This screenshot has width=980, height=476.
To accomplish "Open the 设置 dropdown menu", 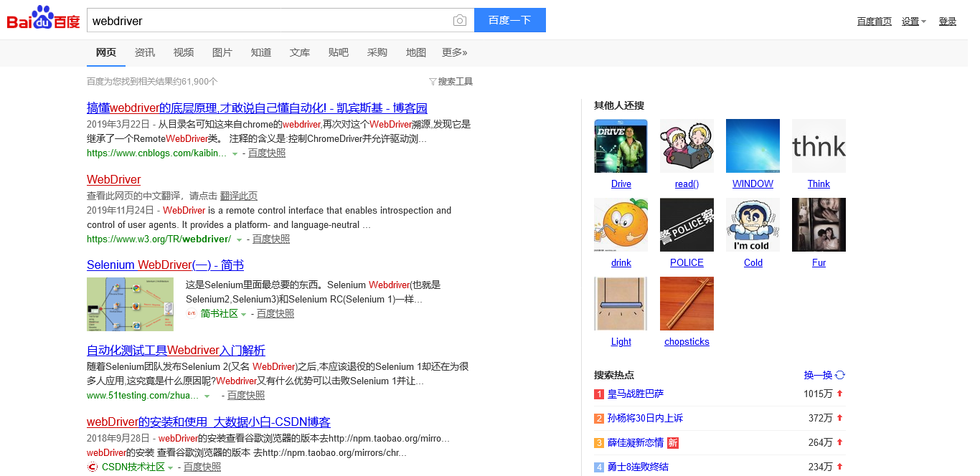I will pyautogui.click(x=914, y=22).
